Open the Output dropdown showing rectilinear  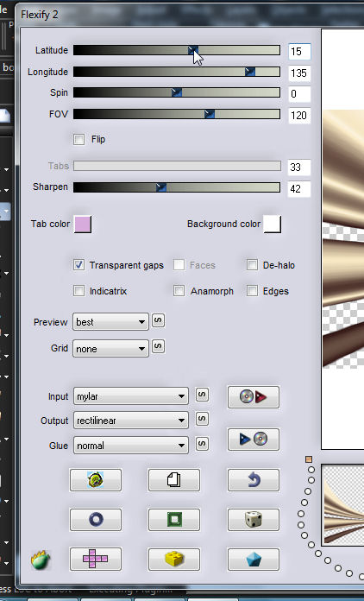[x=131, y=421]
